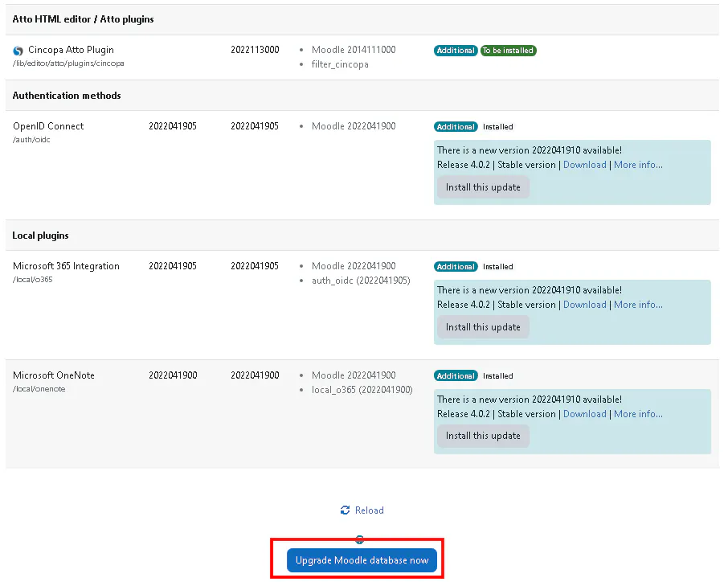Click OpenID Connect's new version available message

(x=530, y=150)
